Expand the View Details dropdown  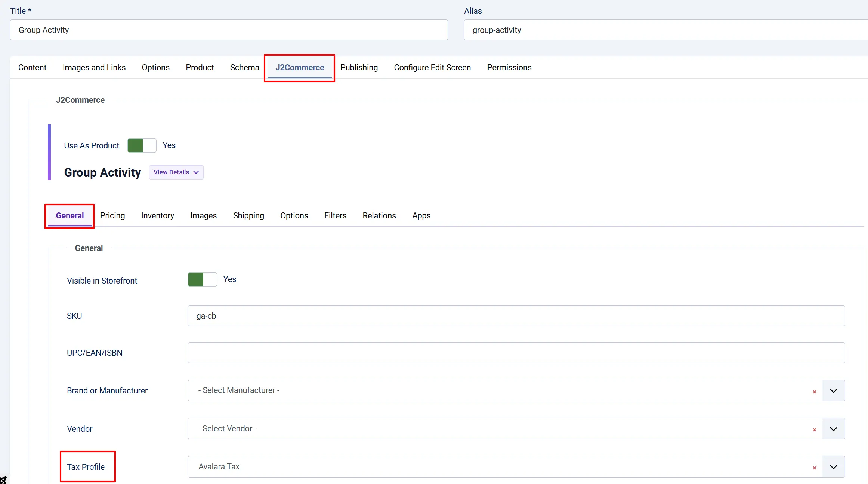[176, 172]
